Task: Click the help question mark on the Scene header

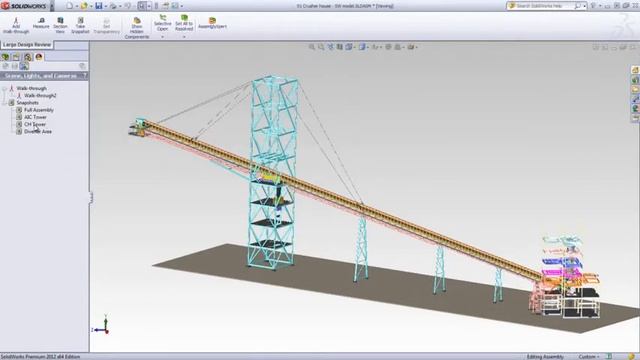Action: pos(84,76)
